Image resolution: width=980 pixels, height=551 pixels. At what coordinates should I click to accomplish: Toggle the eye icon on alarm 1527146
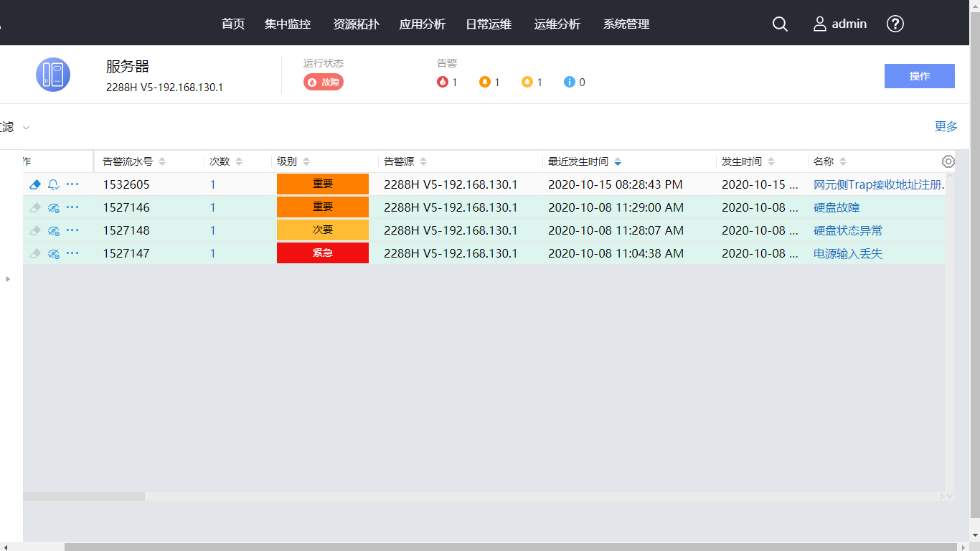(x=53, y=207)
